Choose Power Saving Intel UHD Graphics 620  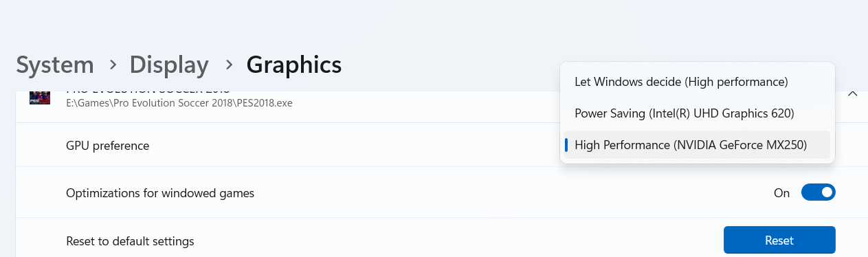click(x=698, y=113)
